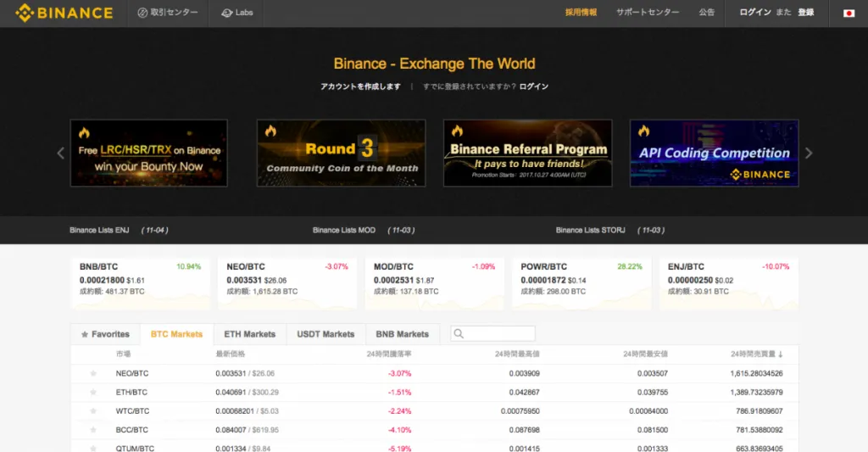Switch to the BNB Markets tab
This screenshot has width=868, height=452.
[403, 334]
